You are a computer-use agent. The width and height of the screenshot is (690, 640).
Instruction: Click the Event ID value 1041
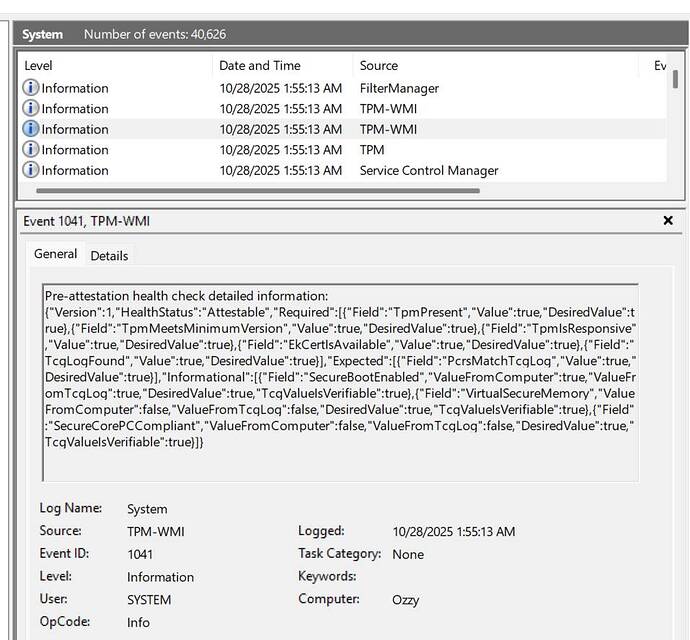[140, 554]
